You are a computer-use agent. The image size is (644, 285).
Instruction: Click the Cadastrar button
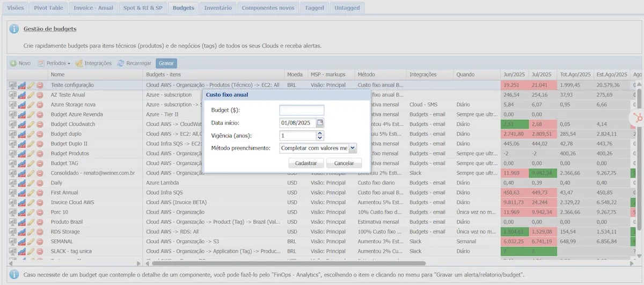306,163
